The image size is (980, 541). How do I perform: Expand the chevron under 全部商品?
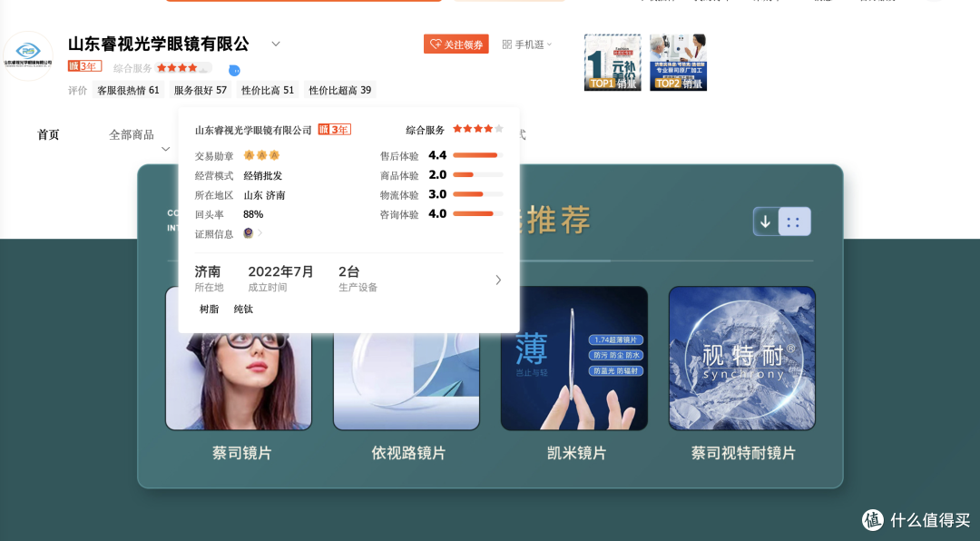coord(166,149)
